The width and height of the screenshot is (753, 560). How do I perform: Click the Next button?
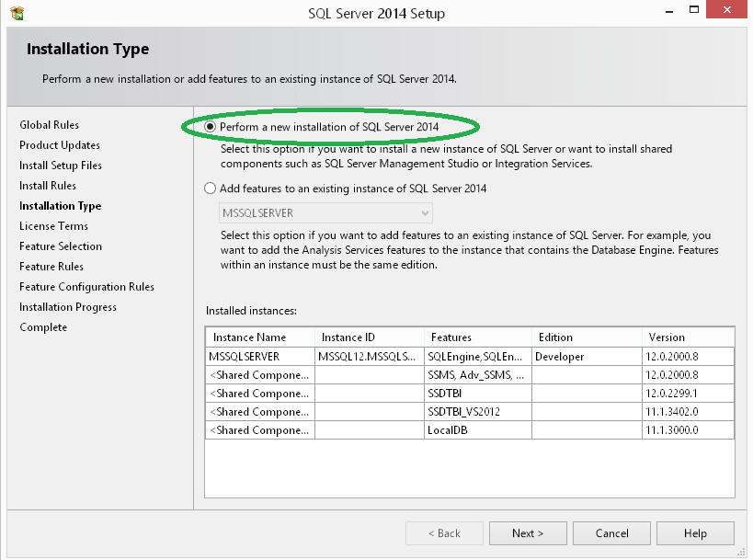pos(528,532)
